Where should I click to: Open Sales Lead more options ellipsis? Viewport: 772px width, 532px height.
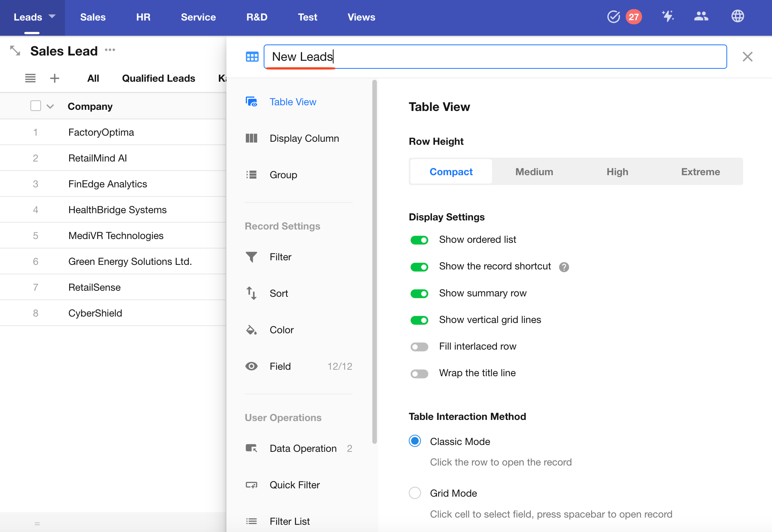click(x=110, y=50)
